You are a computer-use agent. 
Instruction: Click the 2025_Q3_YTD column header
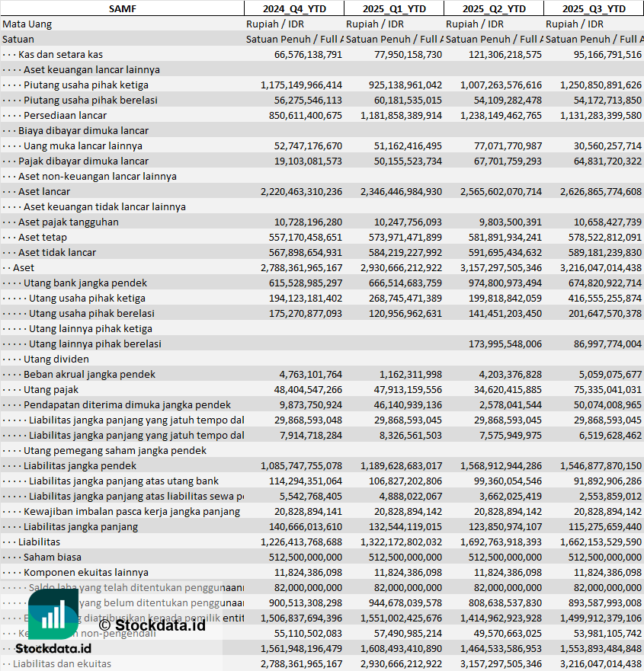click(594, 8)
